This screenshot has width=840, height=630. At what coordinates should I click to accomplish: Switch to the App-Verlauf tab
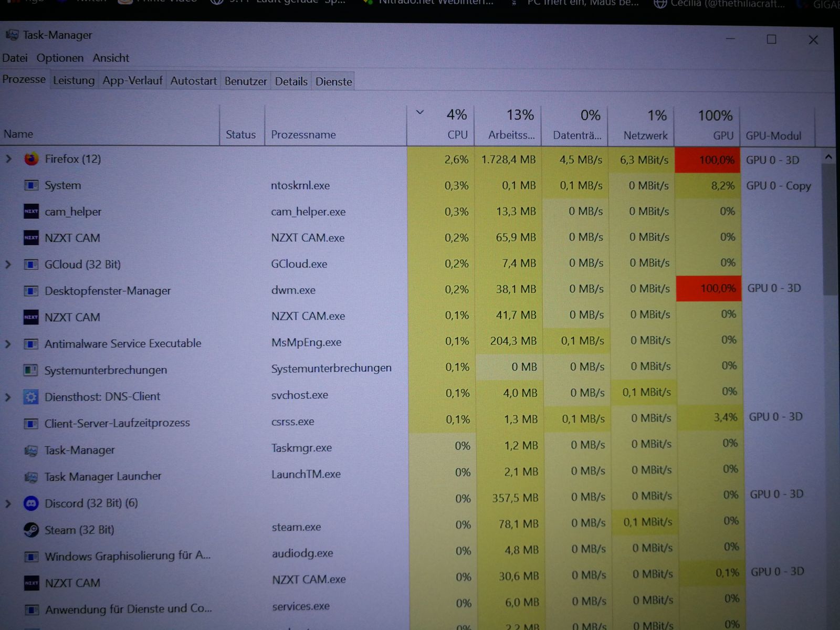point(132,81)
